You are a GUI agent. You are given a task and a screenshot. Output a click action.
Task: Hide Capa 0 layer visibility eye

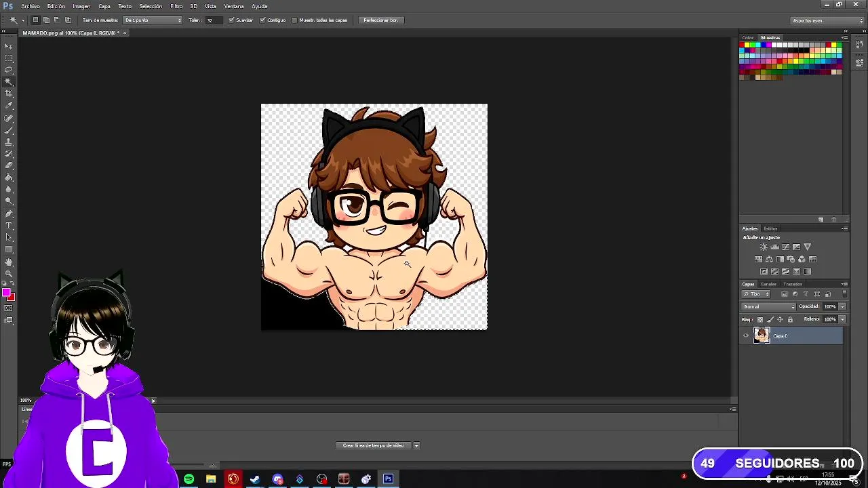coord(746,335)
